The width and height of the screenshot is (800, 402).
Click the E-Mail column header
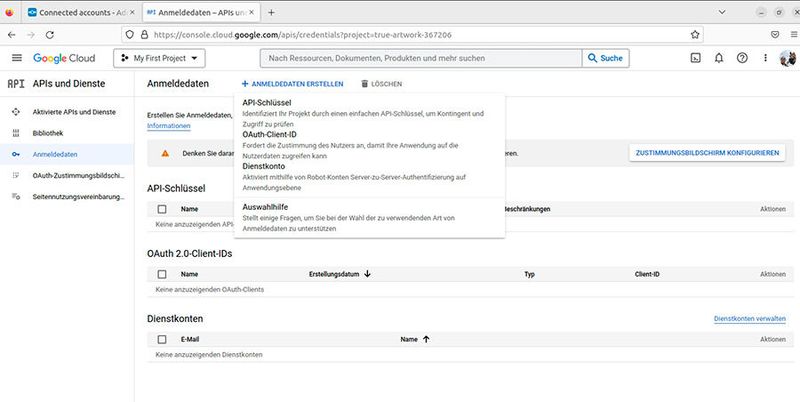(x=190, y=339)
